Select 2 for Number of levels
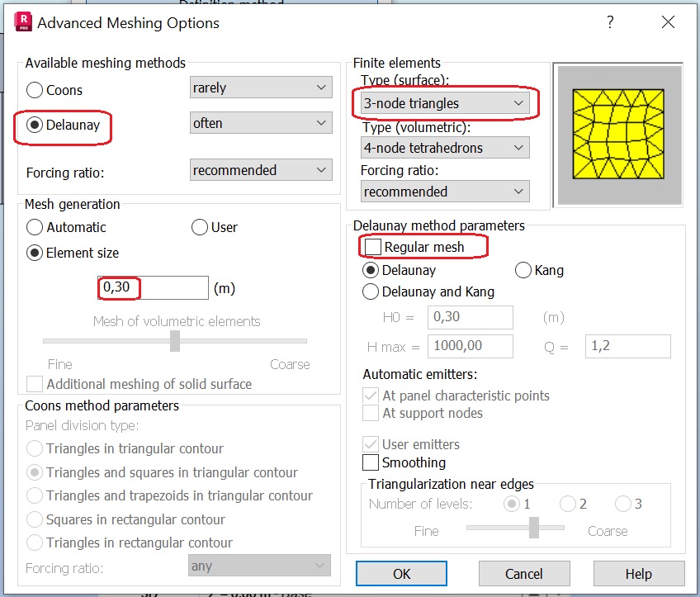The width and height of the screenshot is (700, 597). tap(568, 505)
